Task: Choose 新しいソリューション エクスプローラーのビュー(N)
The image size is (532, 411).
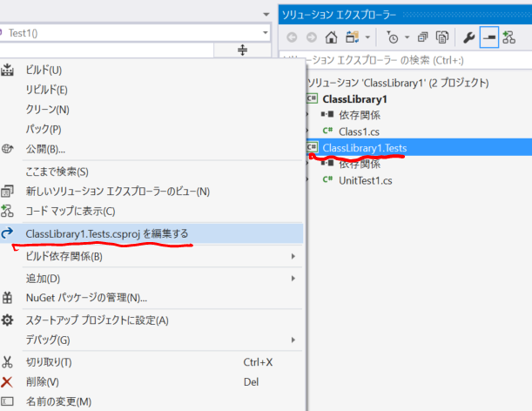Action: point(118,192)
